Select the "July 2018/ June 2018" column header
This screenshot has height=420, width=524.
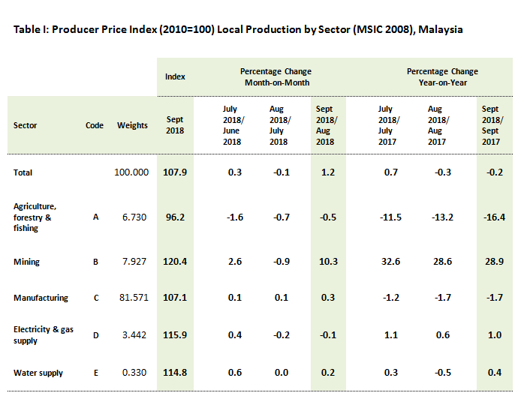pyautogui.click(x=231, y=125)
